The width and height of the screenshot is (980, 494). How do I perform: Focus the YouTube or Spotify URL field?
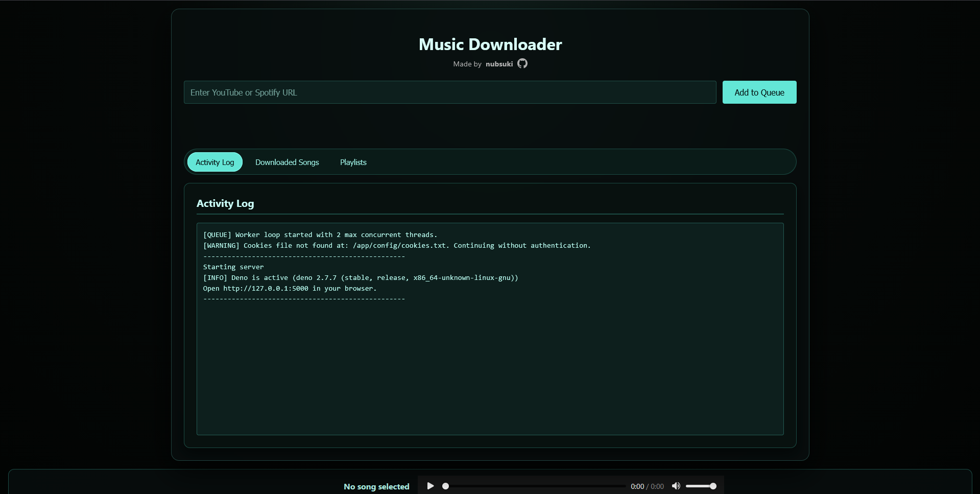point(450,92)
